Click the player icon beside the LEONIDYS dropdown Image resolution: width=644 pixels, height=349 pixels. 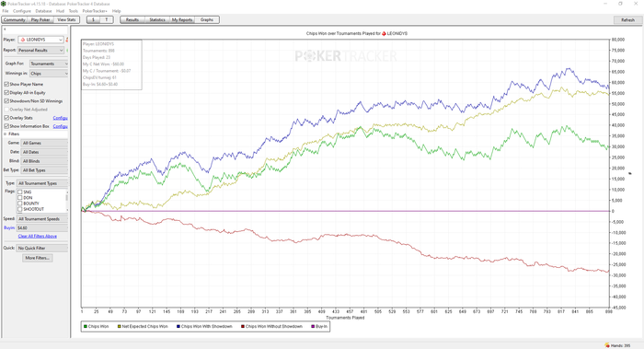point(66,40)
